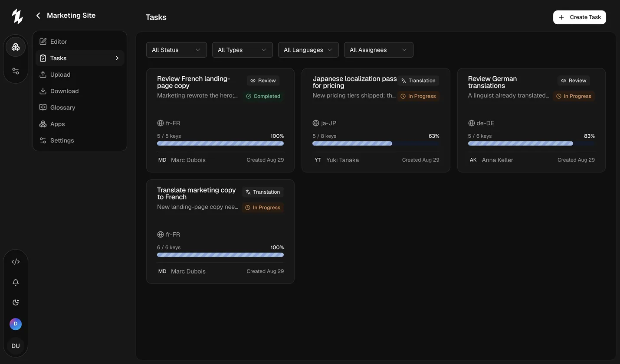
Task: Open the apps cluster icon in left rail
Action: tap(16, 47)
